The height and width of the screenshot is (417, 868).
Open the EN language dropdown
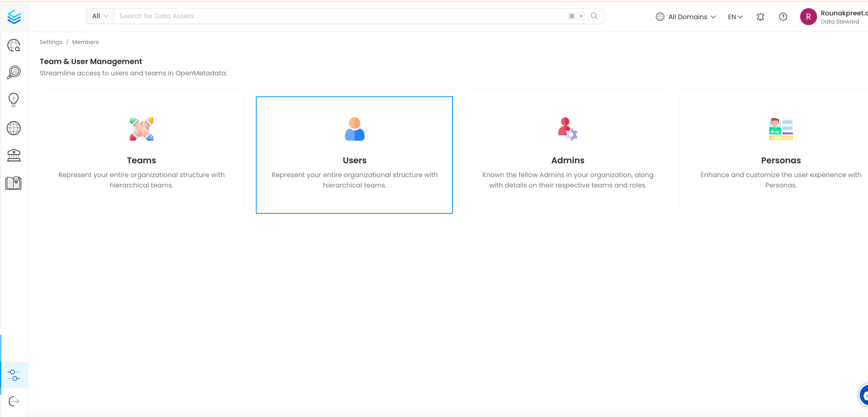(735, 17)
